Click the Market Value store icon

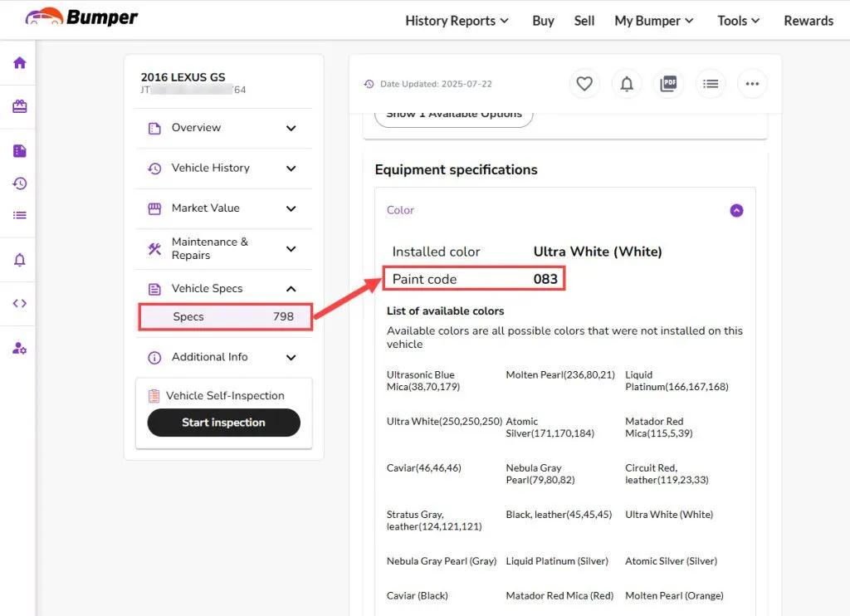click(x=154, y=208)
